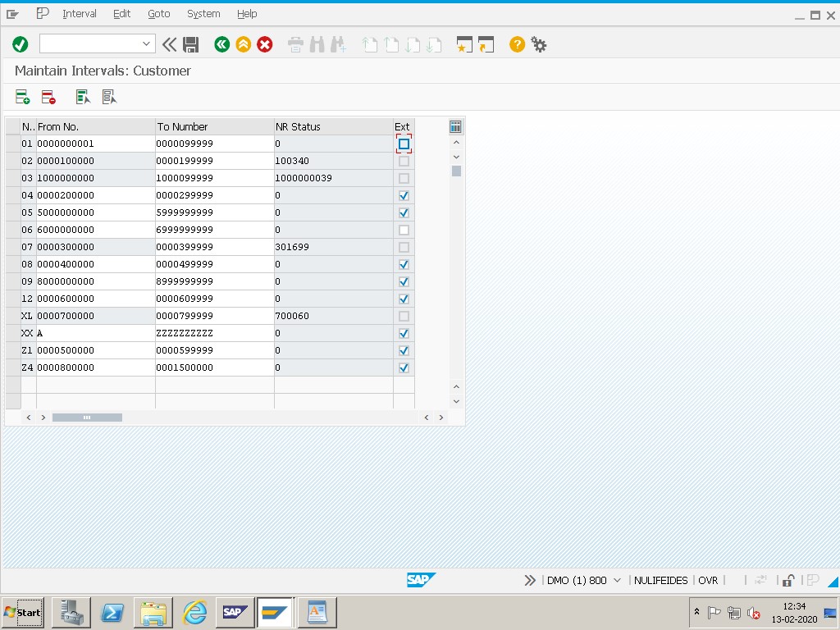Expand the DMO (1) 800 system dropdown

pyautogui.click(x=617, y=580)
